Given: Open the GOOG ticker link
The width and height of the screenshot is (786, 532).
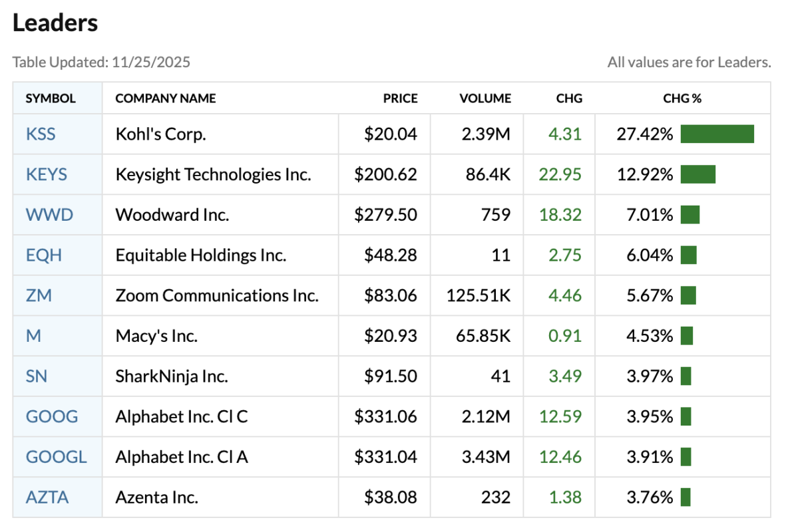Looking at the screenshot, I should (x=52, y=416).
